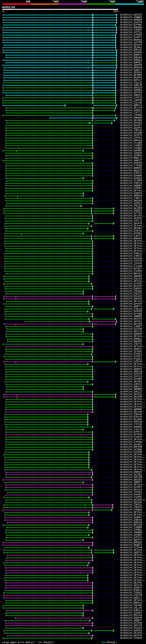Click the purple alignment bar for UniRef100_B3L632
Image resolution: width=146 pixels, height=644 pixels.
(x=60, y=296)
